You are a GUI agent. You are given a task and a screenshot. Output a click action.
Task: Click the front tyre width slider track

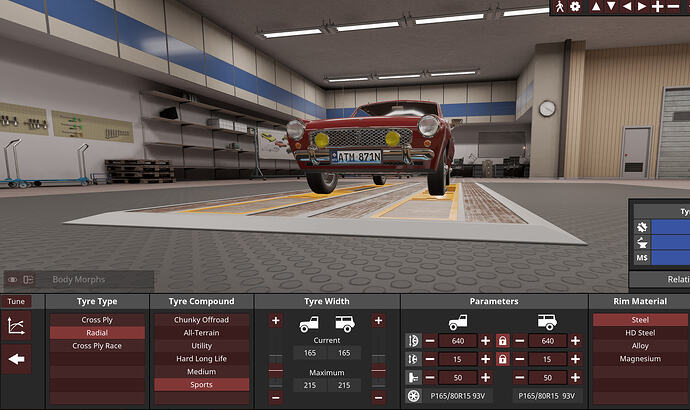point(276,360)
